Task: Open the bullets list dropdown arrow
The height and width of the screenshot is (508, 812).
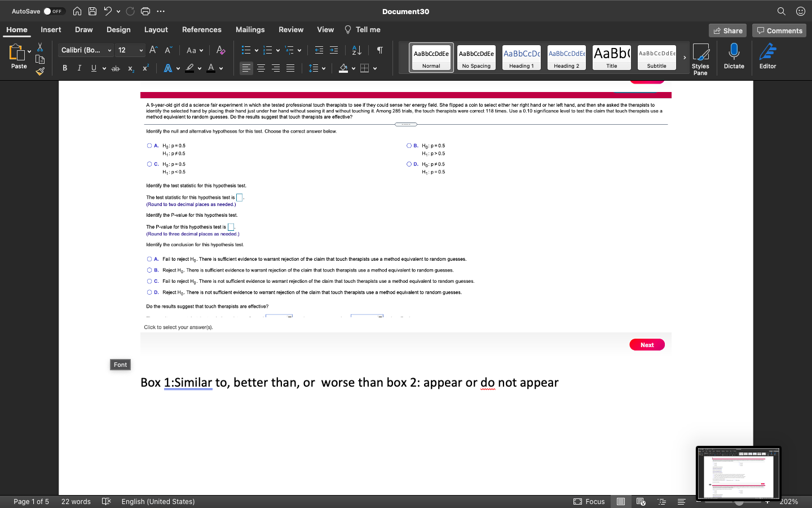Action: (x=257, y=50)
